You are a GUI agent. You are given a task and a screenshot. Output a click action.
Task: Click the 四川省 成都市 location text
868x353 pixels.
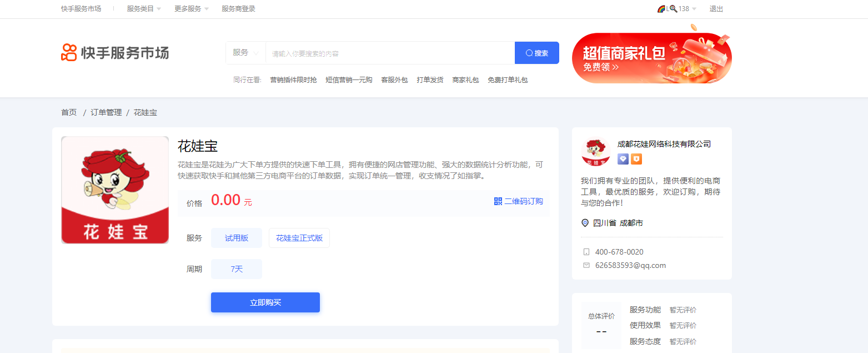[618, 223]
